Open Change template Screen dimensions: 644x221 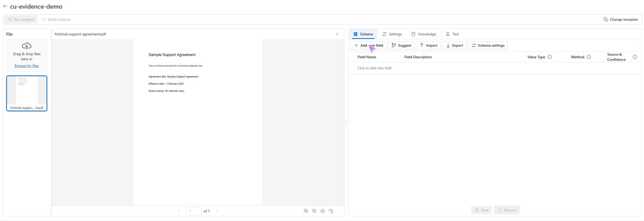(x=620, y=19)
